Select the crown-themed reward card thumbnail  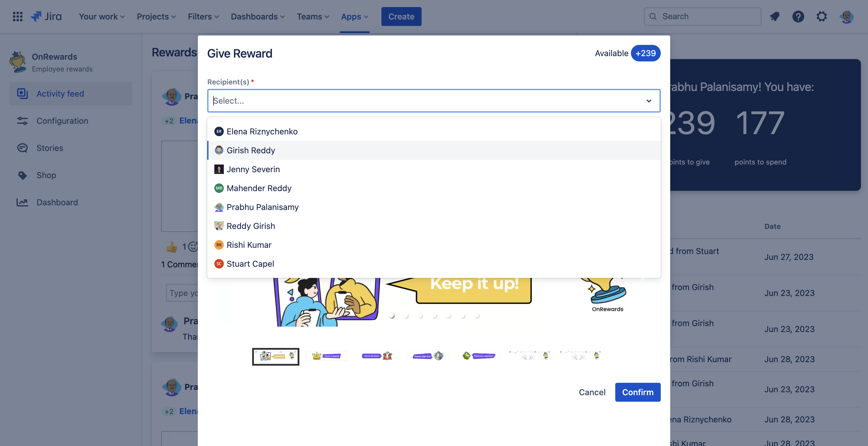(x=326, y=356)
